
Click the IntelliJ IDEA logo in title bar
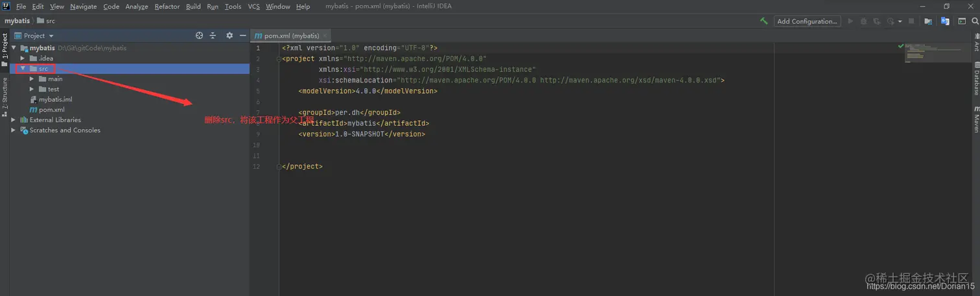6,6
